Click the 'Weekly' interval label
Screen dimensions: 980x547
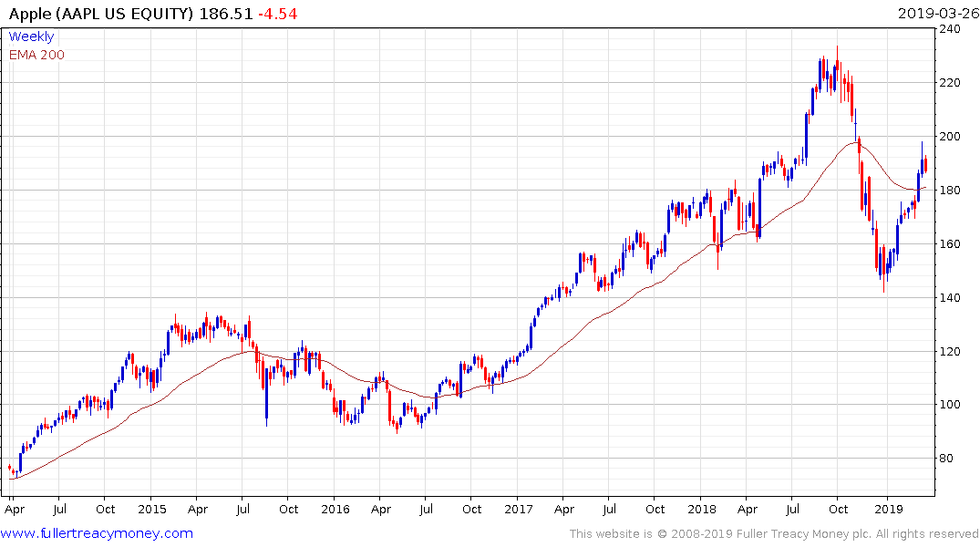[x=31, y=36]
